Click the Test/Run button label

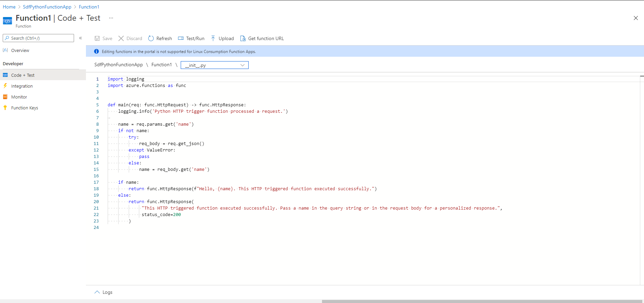[x=195, y=38]
